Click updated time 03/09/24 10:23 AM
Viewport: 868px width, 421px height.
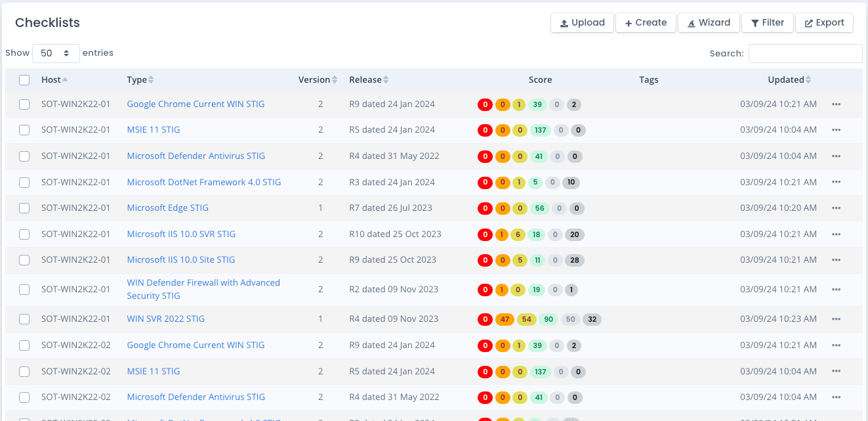(779, 319)
